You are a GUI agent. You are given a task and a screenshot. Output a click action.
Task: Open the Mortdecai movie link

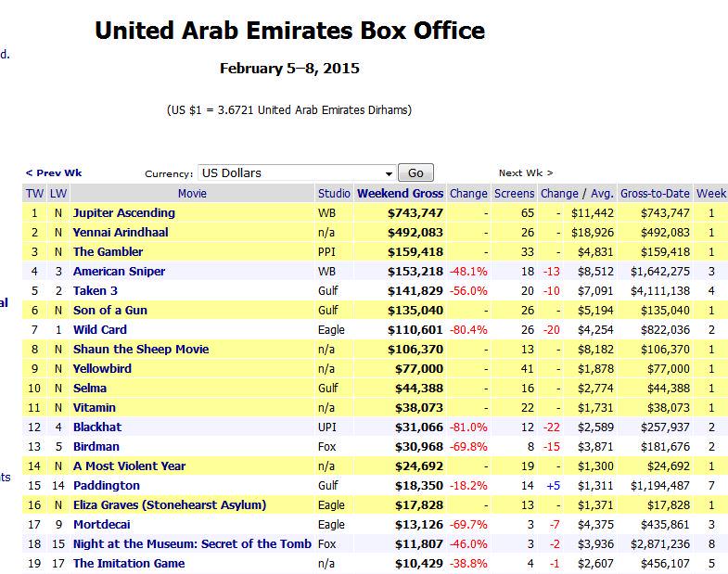pos(102,525)
